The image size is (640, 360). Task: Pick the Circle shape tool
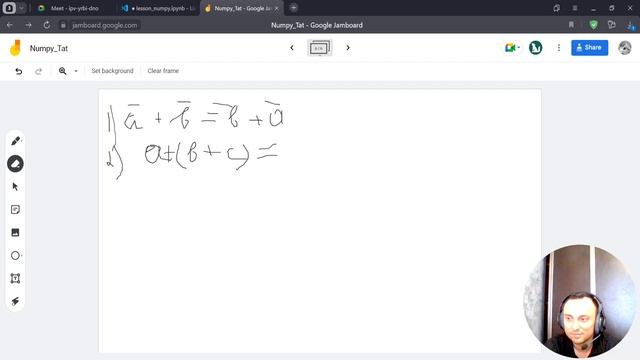click(16, 256)
